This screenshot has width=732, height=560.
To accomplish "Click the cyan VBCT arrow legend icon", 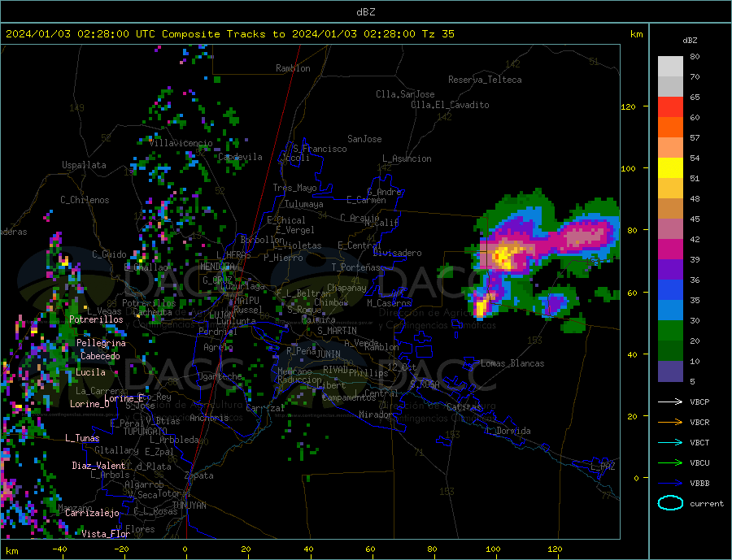I will [x=670, y=442].
